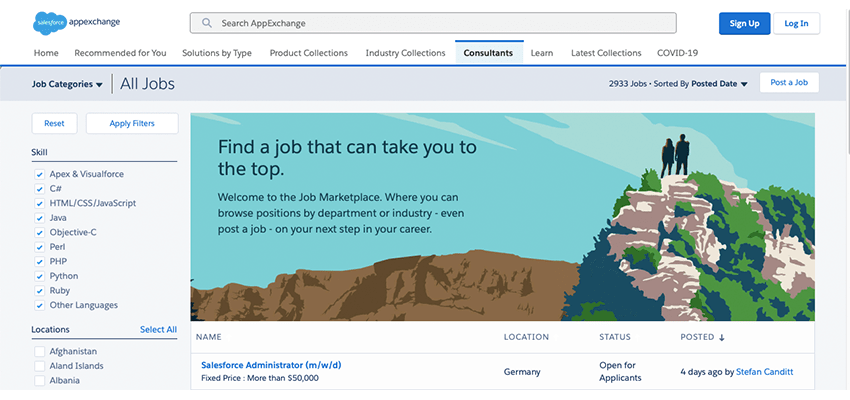The width and height of the screenshot is (850, 400).
Task: Open Latest Collections tab
Action: pyautogui.click(x=606, y=53)
